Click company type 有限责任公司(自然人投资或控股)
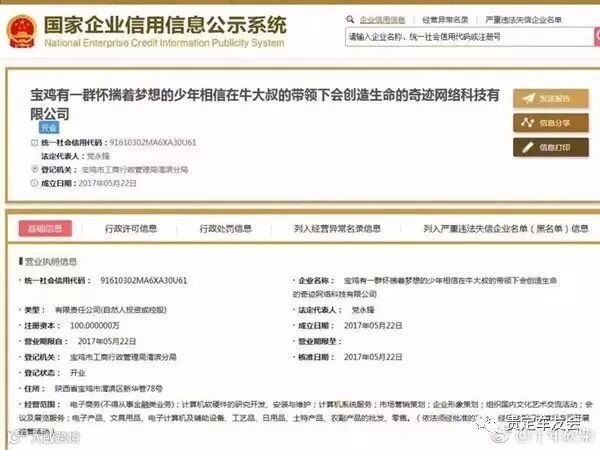600x450 pixels. pyautogui.click(x=111, y=310)
